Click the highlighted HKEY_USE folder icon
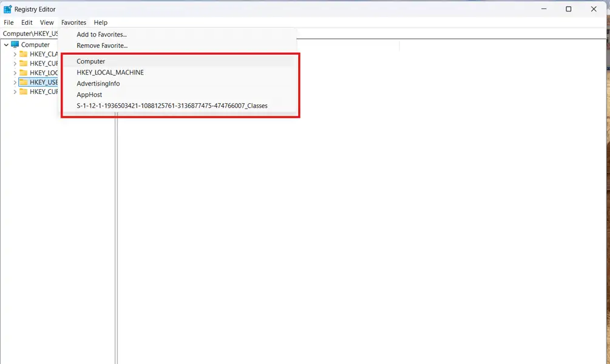Screen dimensions: 610x364 click(x=24, y=82)
